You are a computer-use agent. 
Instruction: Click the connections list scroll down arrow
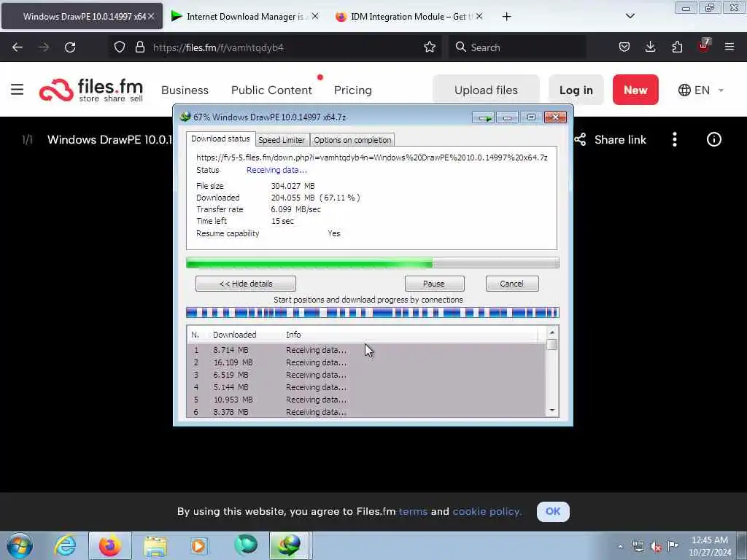coord(552,411)
